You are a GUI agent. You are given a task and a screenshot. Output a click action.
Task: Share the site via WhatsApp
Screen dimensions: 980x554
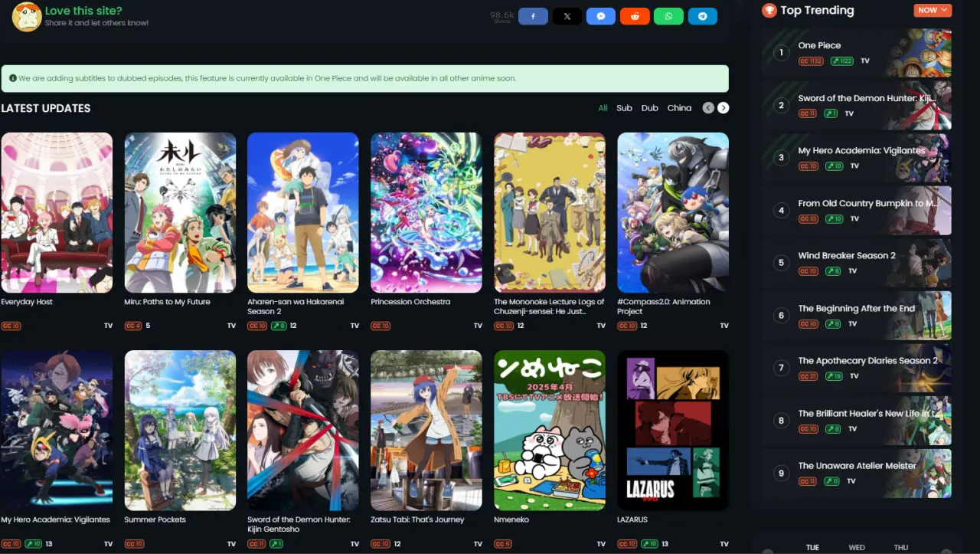click(x=668, y=16)
